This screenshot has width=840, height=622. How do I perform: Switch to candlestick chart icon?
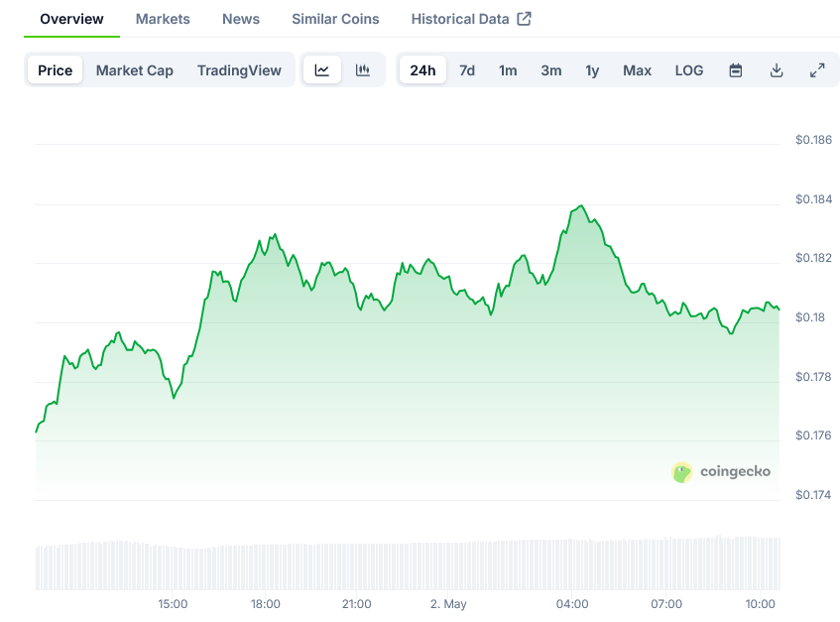click(363, 70)
